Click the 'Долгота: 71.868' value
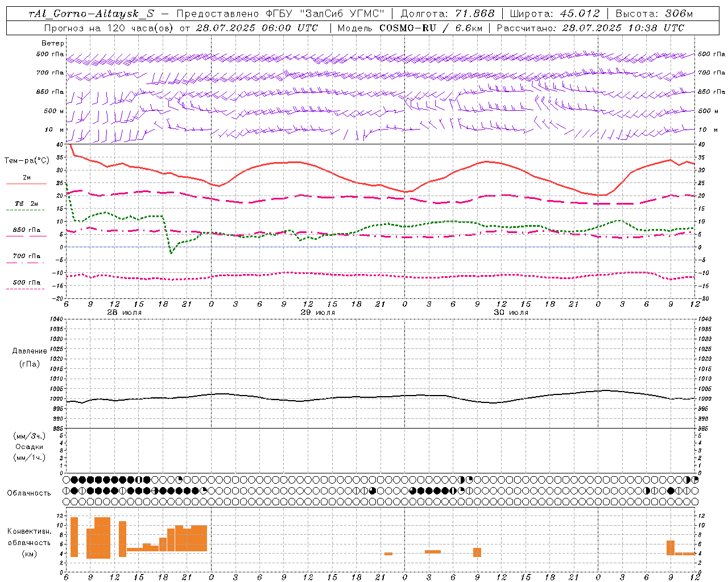 pos(448,14)
